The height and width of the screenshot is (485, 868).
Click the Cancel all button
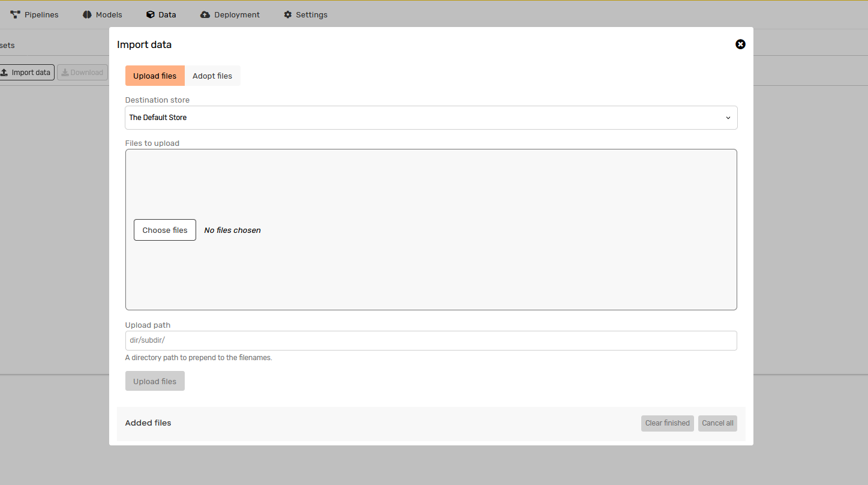(717, 423)
